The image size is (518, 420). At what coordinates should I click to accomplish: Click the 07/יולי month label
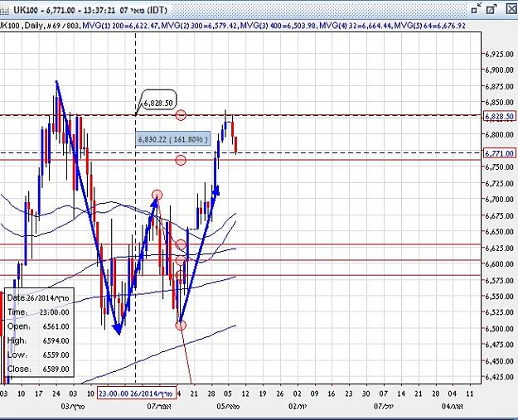pyautogui.click(x=384, y=407)
